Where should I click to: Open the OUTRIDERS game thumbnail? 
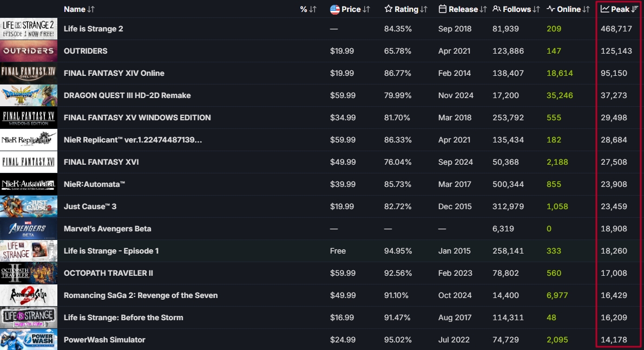[x=29, y=51]
